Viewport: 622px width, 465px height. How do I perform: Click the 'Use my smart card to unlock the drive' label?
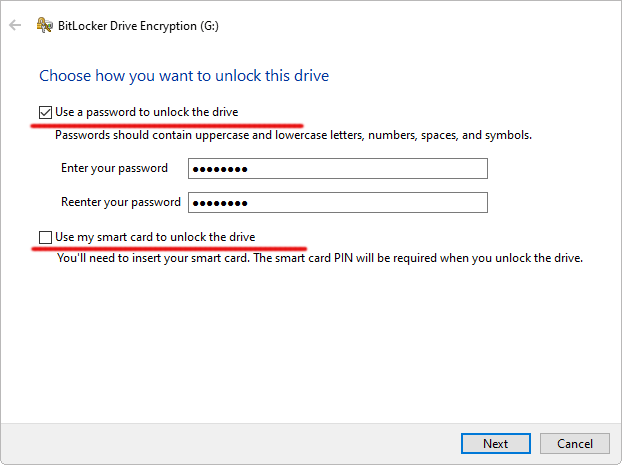tap(155, 237)
